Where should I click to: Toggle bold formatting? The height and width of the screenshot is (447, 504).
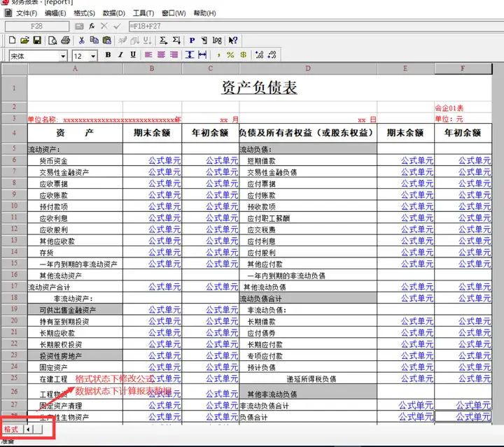tap(108, 55)
